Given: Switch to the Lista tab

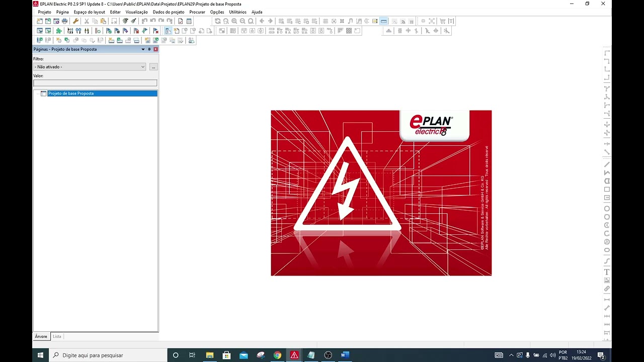Looking at the screenshot, I should [57, 336].
